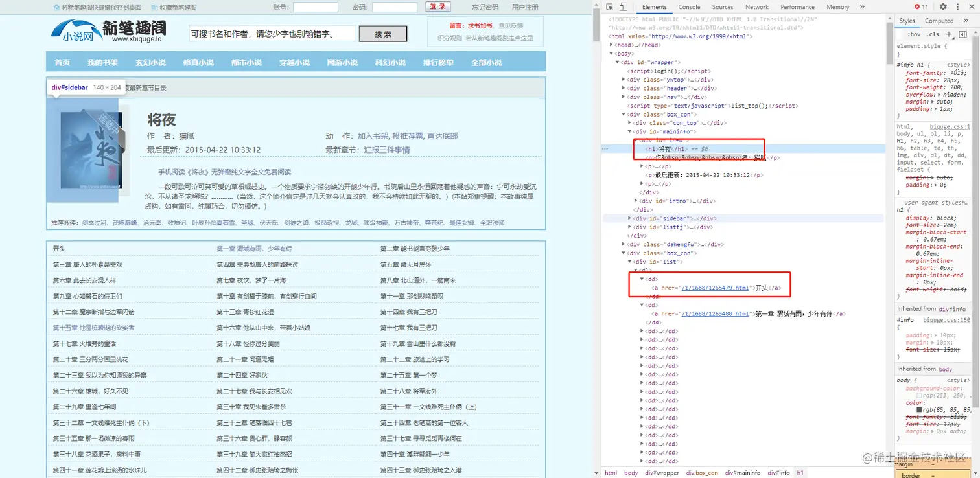The image size is (980, 478).
Task: Open the /1/1688/1265479.html href link
Action: (x=715, y=288)
